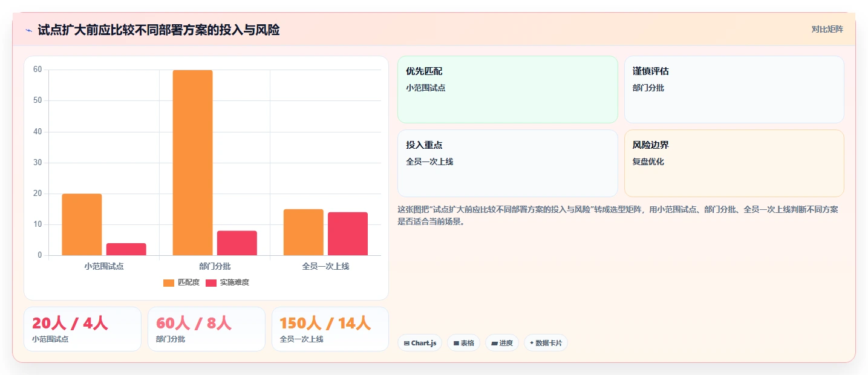Click the 60 y-axis tick label
The height and width of the screenshot is (375, 868).
click(x=38, y=70)
